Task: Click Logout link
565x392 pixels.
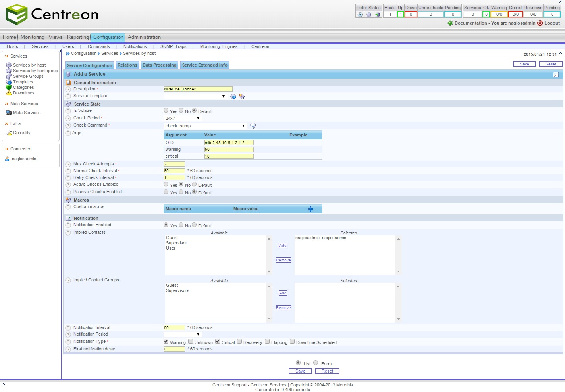Action: 552,23
